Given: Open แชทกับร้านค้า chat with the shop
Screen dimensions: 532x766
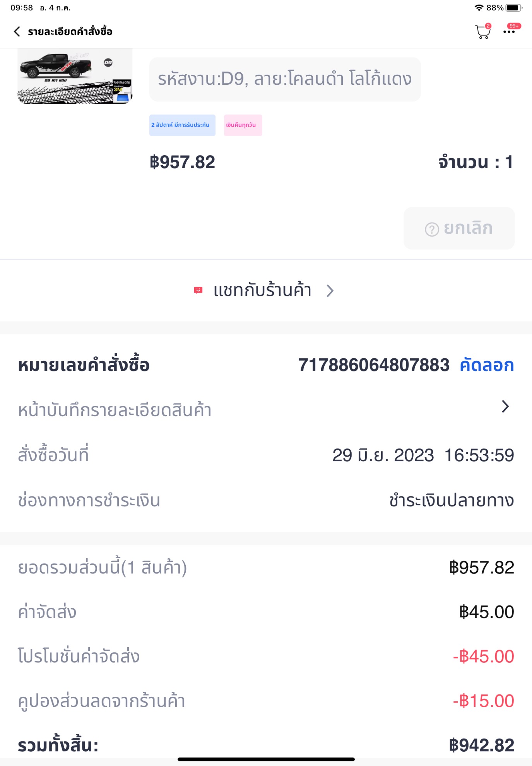Looking at the screenshot, I should point(262,291).
